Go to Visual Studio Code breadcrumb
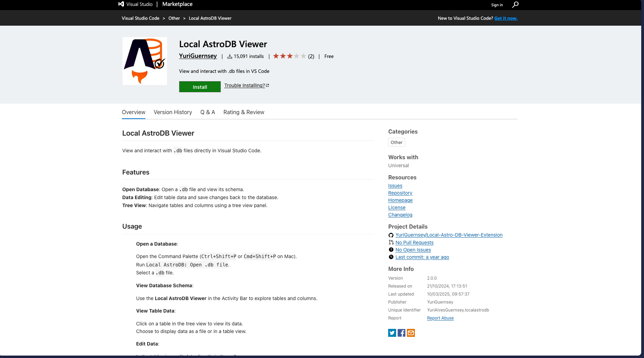This screenshot has width=644, height=358. coord(141,18)
